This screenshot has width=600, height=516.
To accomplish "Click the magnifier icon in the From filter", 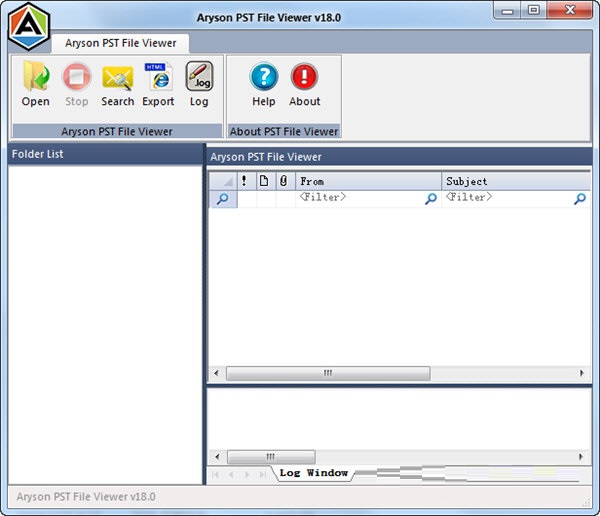I will coord(431,198).
